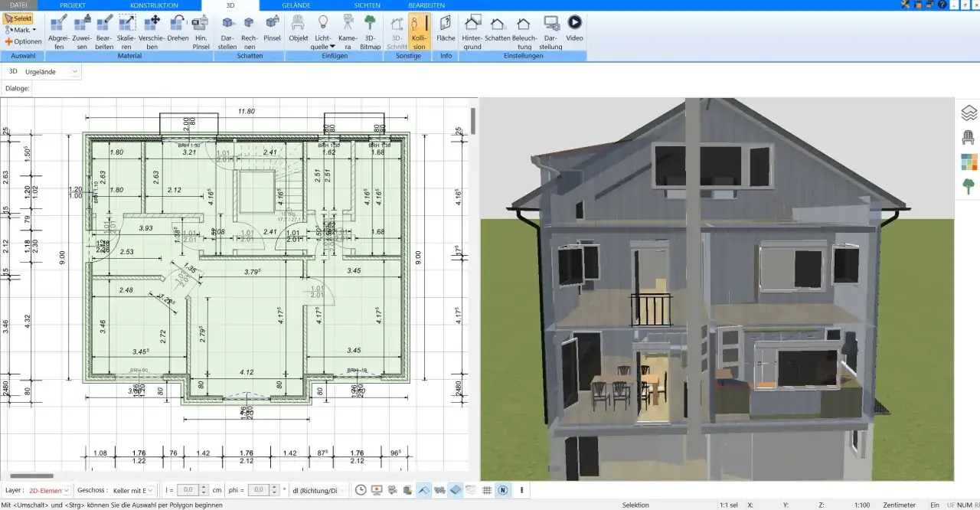
Task: Open the DATEI menu
Action: click(x=18, y=5)
